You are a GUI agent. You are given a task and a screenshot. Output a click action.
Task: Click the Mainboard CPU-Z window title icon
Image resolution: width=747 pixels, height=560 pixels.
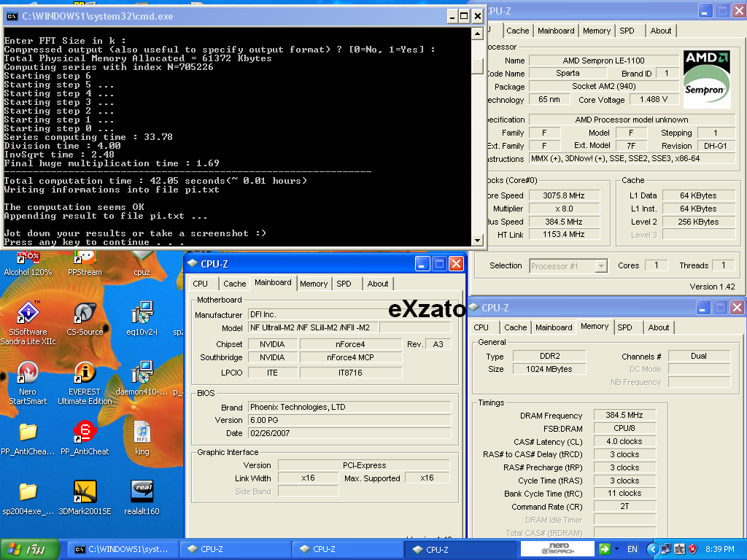[x=193, y=263]
